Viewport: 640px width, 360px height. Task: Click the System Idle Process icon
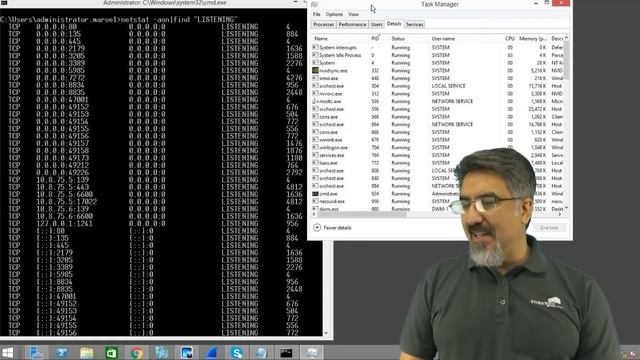click(x=315, y=55)
